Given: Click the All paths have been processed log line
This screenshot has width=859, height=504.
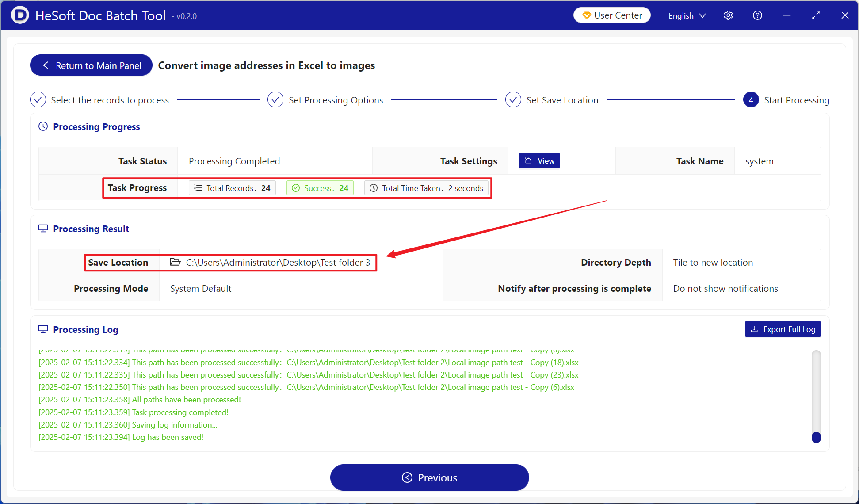Looking at the screenshot, I should [140, 400].
